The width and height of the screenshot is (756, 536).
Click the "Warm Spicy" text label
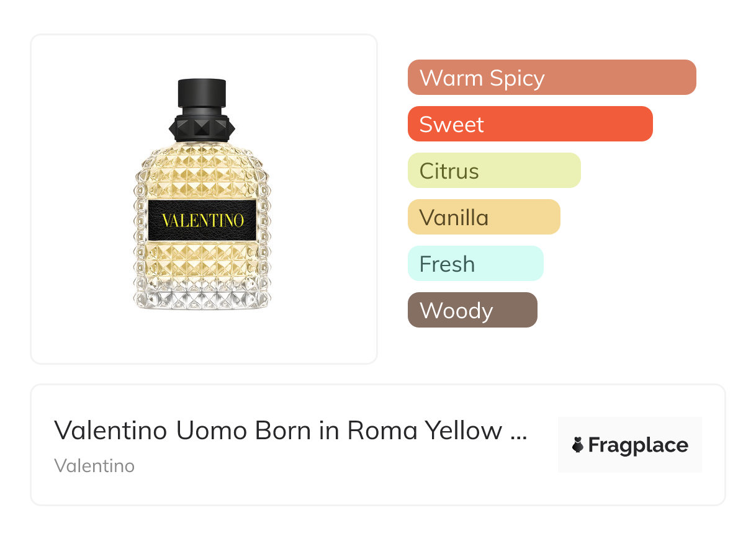[482, 78]
